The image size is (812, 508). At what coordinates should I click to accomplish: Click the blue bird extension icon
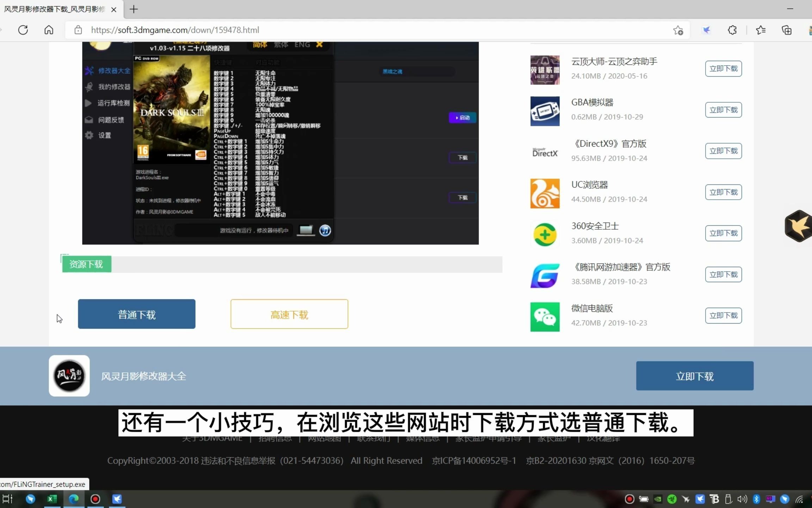[706, 30]
